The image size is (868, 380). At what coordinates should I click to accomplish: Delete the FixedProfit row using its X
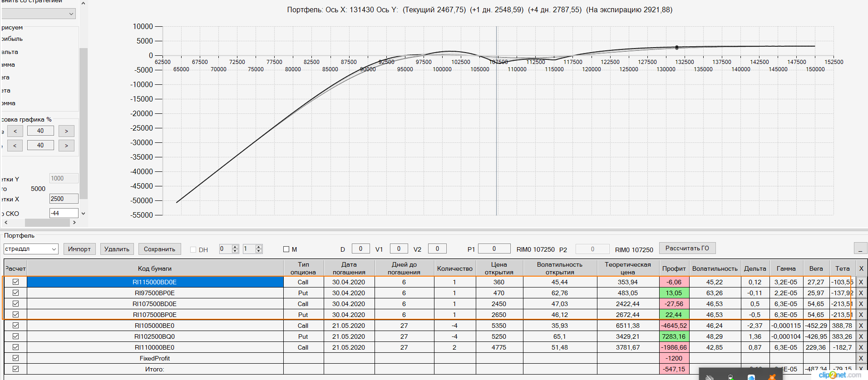(861, 358)
